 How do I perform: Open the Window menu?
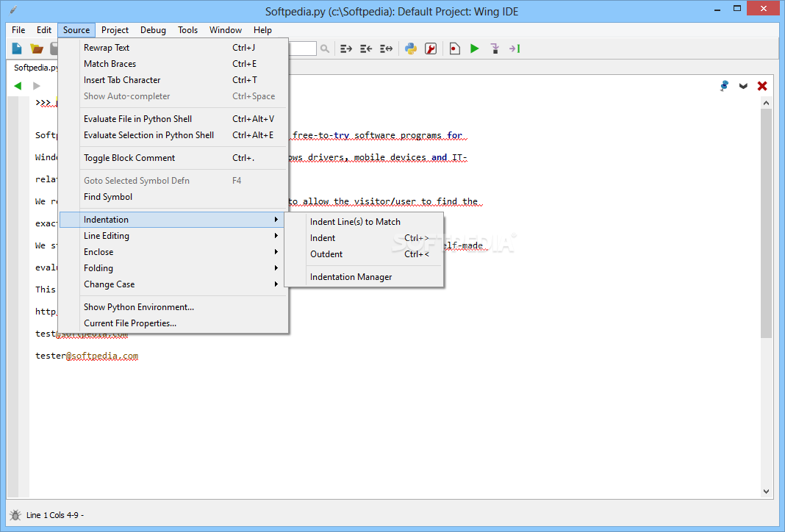[226, 30]
